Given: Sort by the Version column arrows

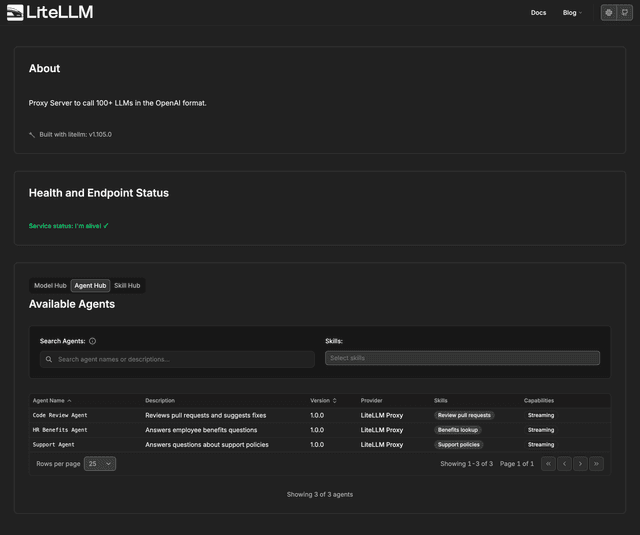Looking at the screenshot, I should pos(335,401).
